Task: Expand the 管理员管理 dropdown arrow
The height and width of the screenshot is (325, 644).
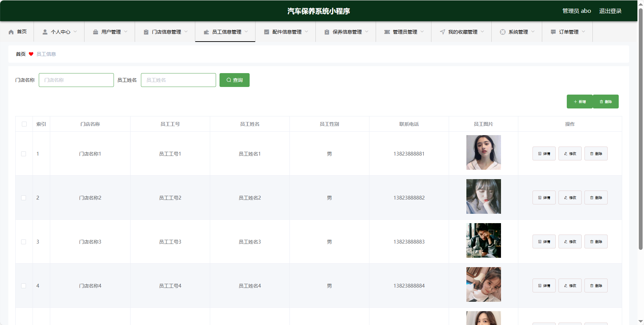Action: point(422,32)
